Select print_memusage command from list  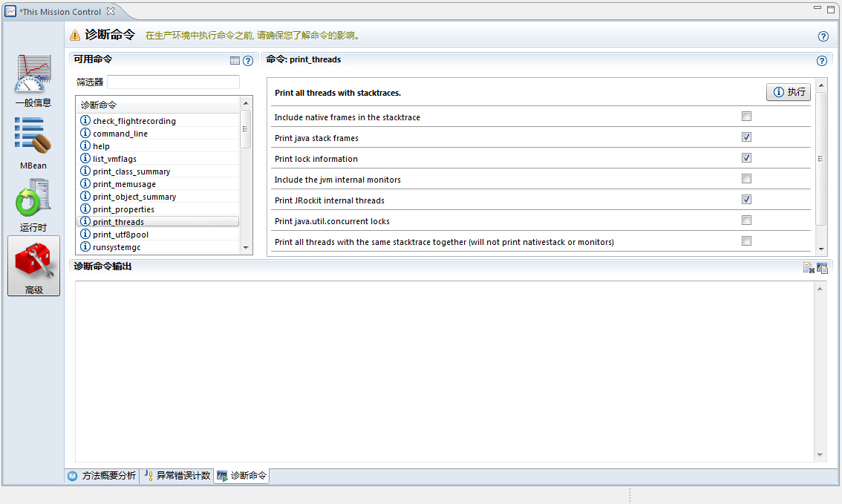click(124, 184)
